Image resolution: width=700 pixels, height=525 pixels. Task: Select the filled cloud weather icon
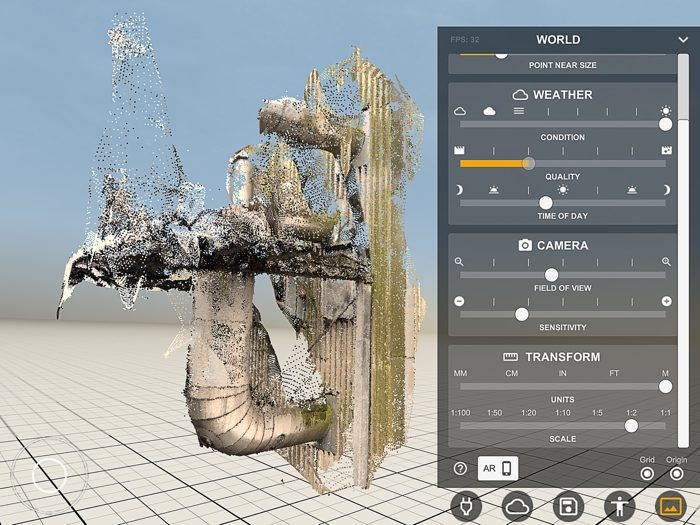[489, 111]
